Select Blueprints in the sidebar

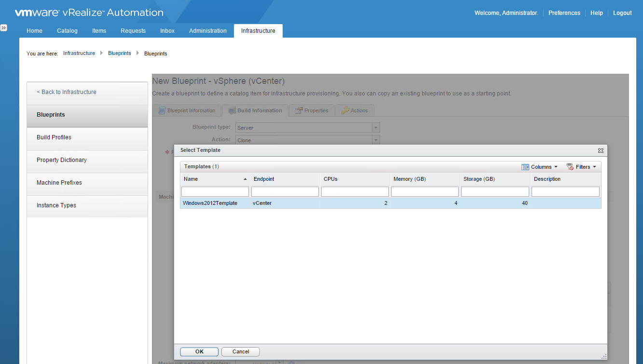tap(87, 115)
